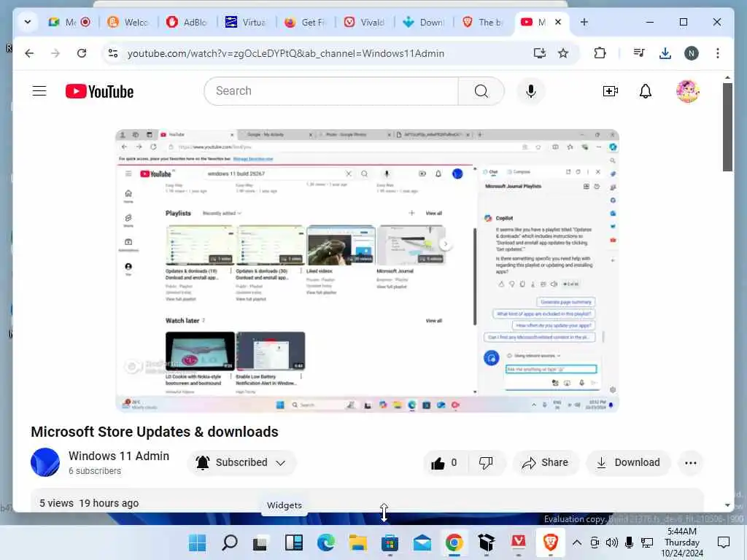Open the Create video icon

pos(611,91)
